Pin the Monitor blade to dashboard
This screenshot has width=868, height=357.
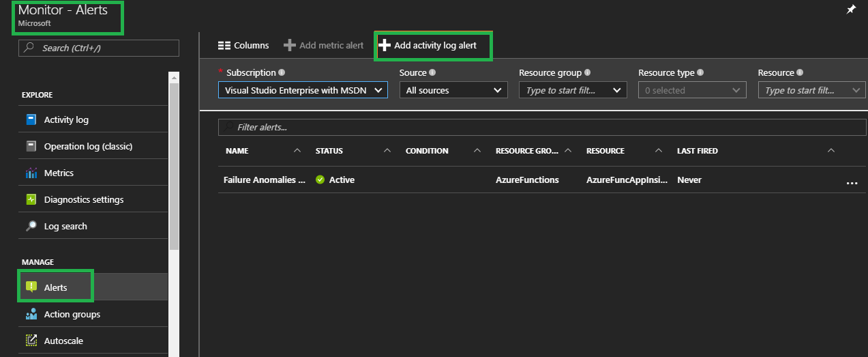[851, 10]
